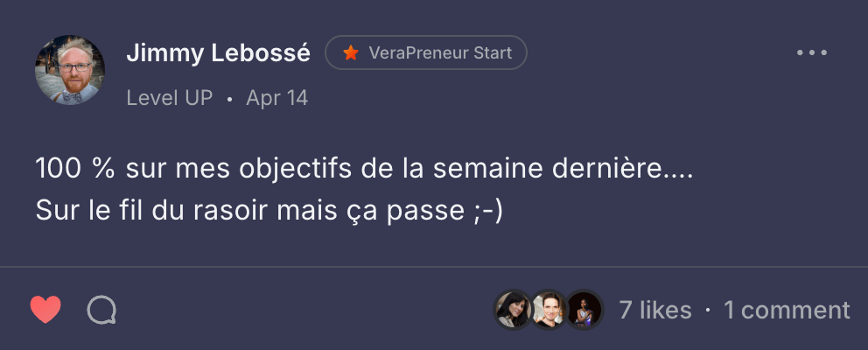868x350 pixels.
Task: Click the divider line above the like bar
Action: tap(434, 266)
